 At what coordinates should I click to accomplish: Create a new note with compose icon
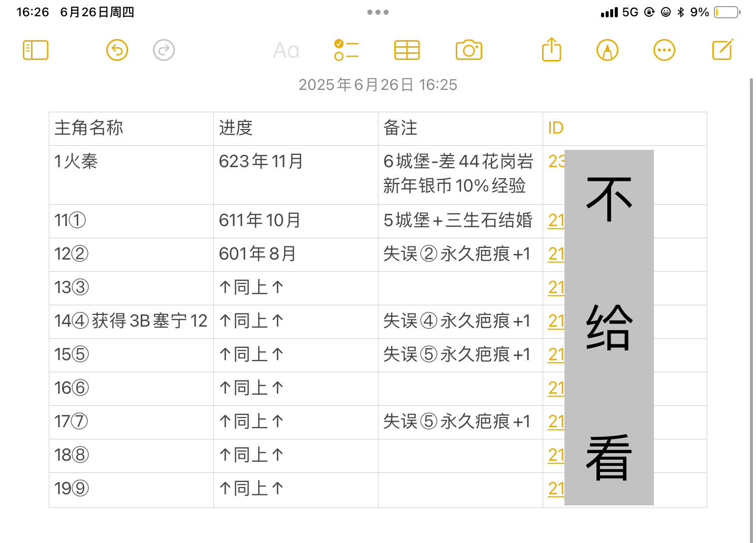point(722,49)
